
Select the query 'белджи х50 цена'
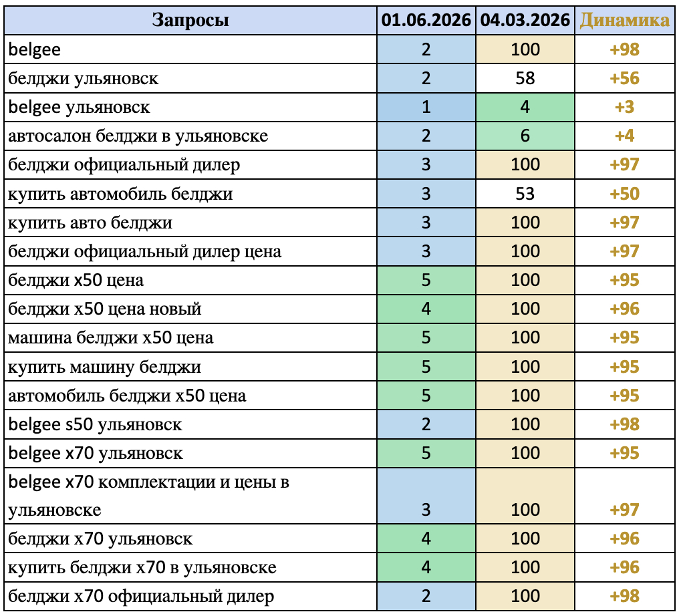[190, 280]
